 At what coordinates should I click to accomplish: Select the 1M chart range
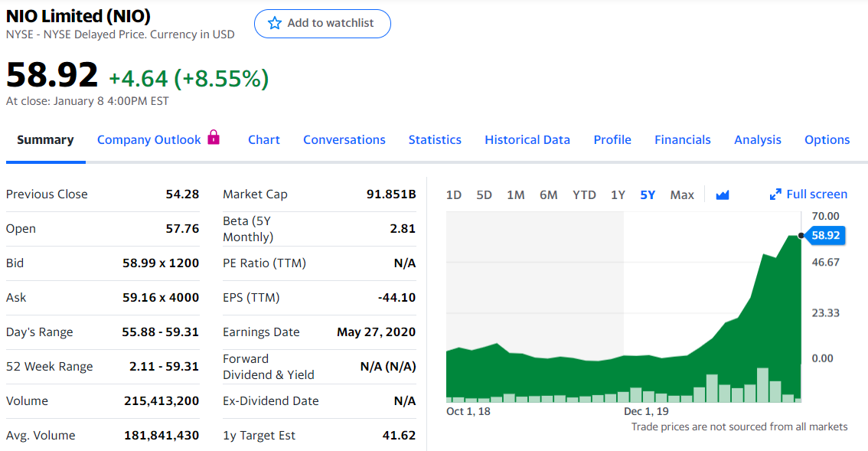[x=516, y=195]
